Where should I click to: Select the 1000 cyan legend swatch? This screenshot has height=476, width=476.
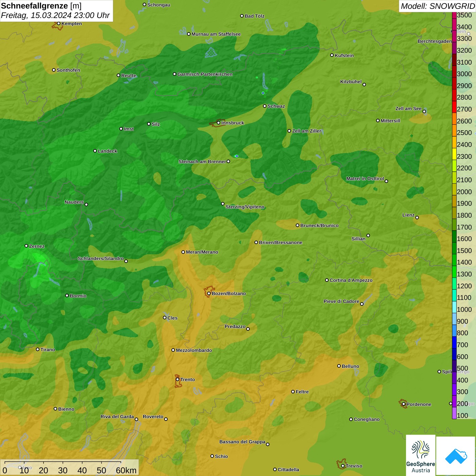click(454, 307)
